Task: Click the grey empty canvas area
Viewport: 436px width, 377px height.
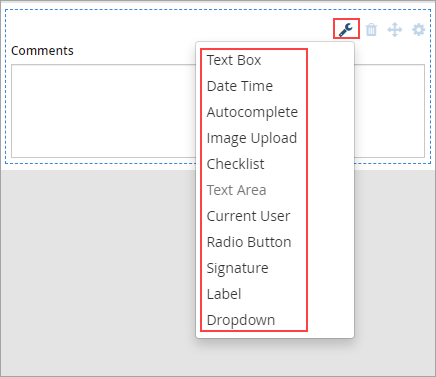Action: click(97, 267)
